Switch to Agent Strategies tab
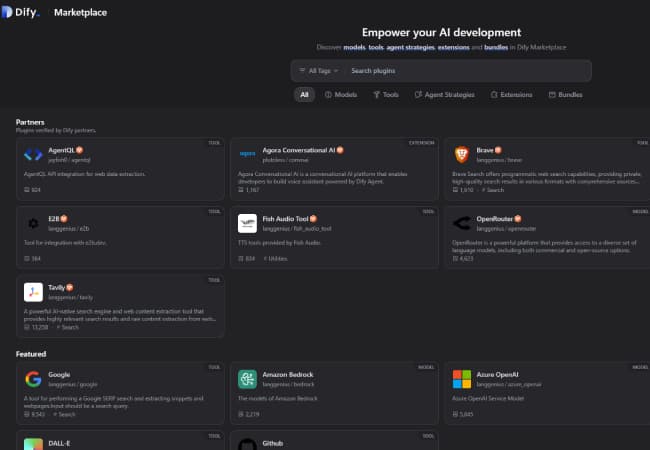Viewport: 650px width, 450px height. (x=445, y=95)
